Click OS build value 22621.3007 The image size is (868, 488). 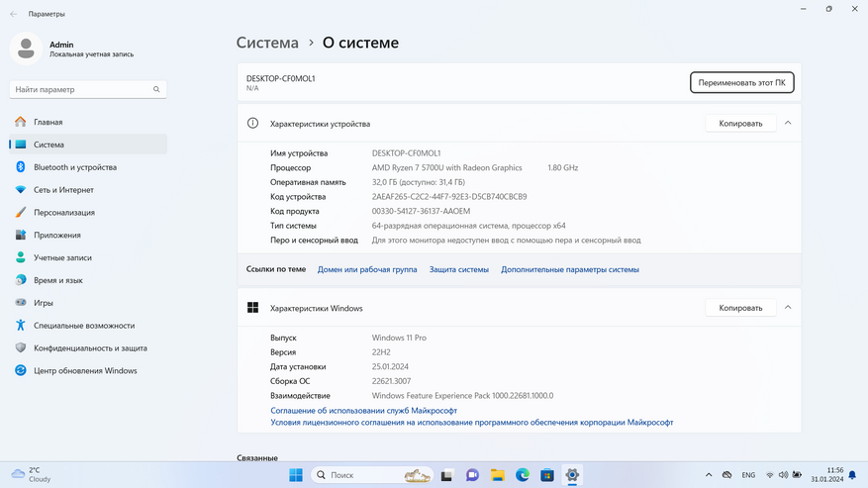[x=391, y=381]
